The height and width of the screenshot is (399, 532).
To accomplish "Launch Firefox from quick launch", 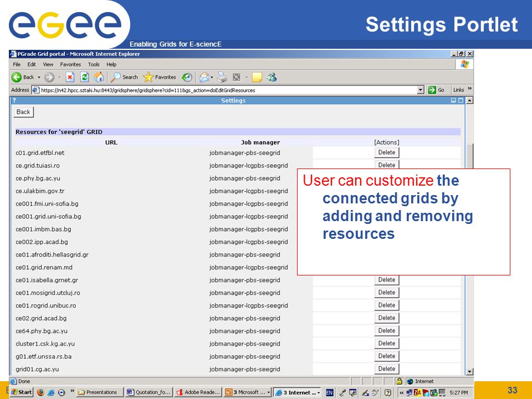I will pos(40,392).
